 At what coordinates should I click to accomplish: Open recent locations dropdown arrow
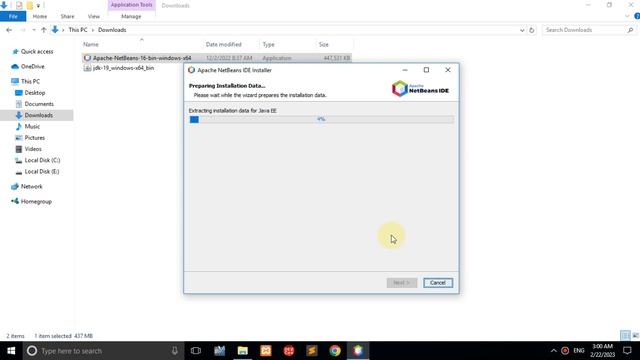pos(33,30)
